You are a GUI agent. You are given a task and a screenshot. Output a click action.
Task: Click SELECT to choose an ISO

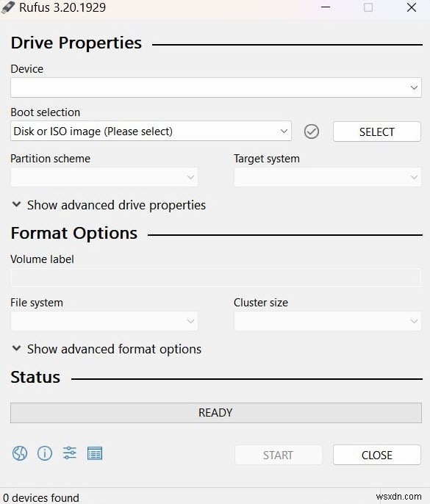pos(377,132)
